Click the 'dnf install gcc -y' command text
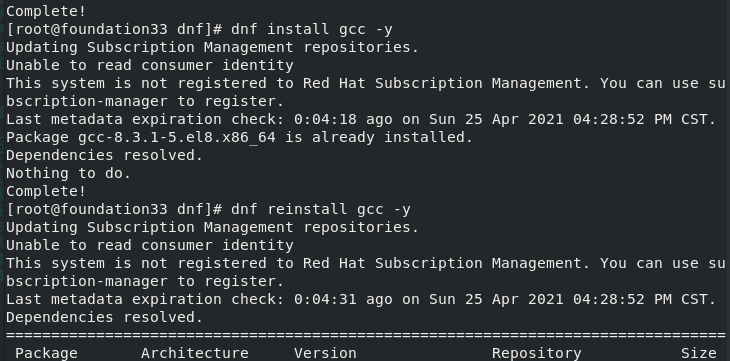730x361 pixels. [x=312, y=30]
